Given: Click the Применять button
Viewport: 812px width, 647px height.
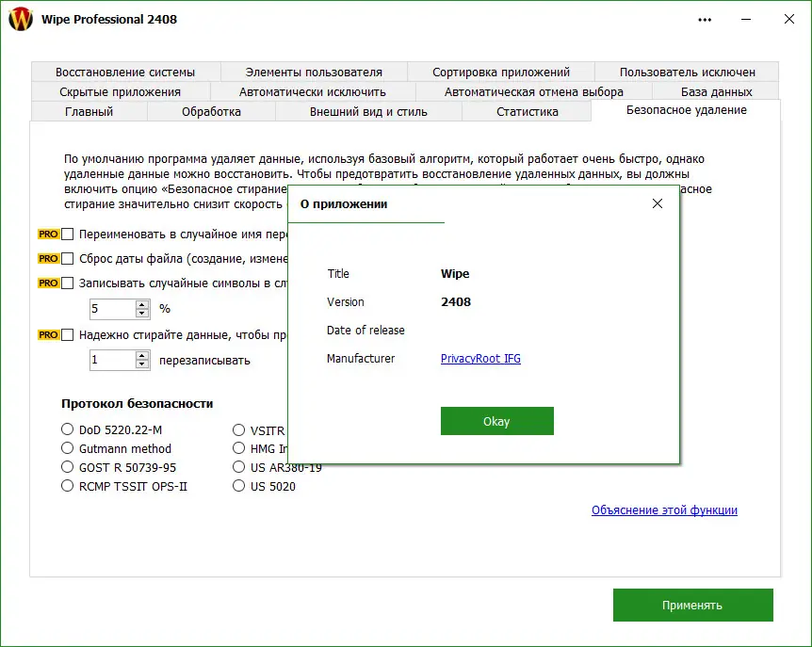Looking at the screenshot, I should tap(693, 605).
